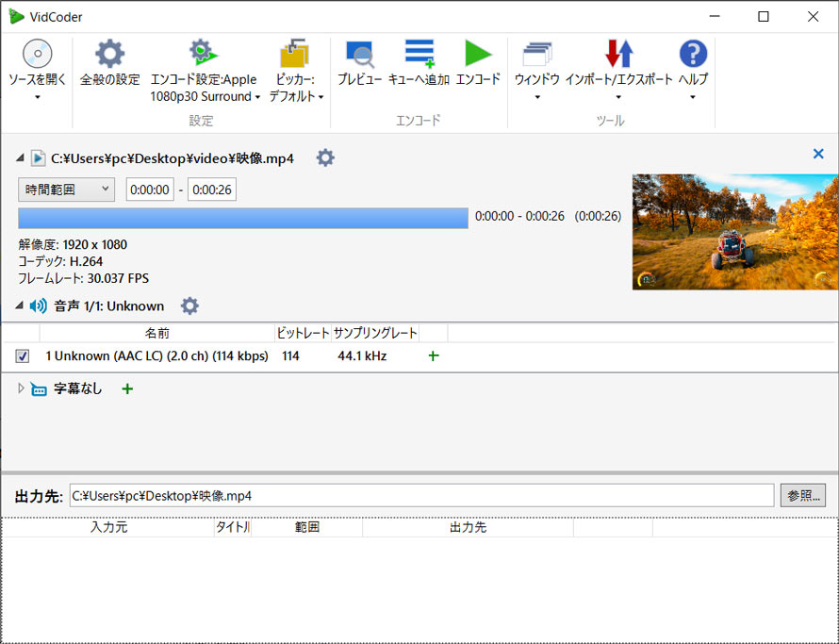Click the 参照... browse button
The height and width of the screenshot is (644, 839).
[802, 496]
